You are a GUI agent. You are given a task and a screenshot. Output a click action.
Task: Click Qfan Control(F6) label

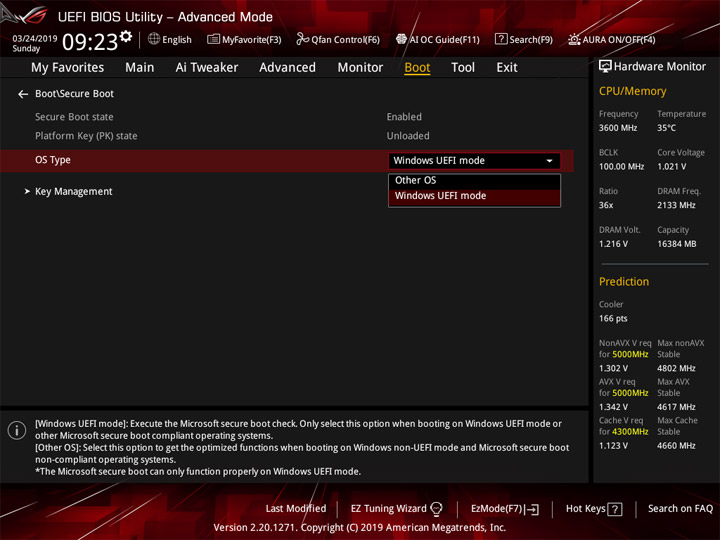tap(345, 40)
